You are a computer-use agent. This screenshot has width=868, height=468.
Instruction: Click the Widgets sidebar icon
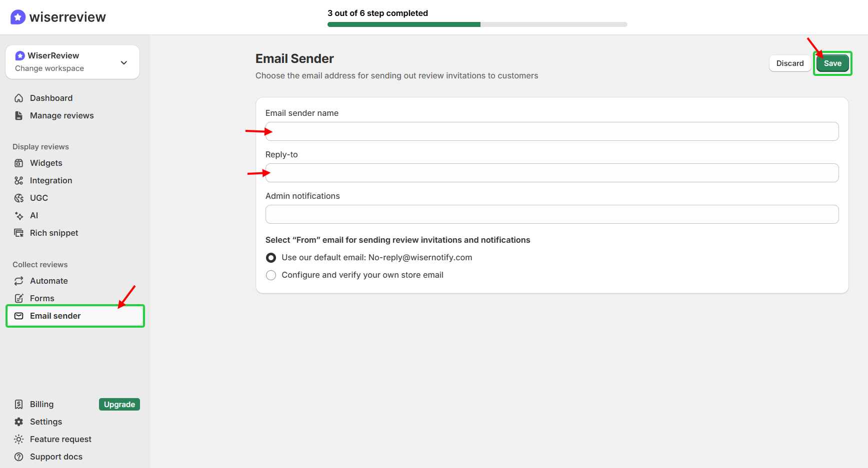tap(19, 163)
